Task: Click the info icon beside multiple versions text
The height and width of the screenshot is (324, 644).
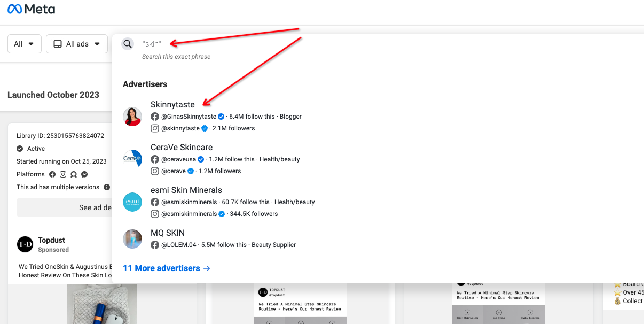Action: 106,187
